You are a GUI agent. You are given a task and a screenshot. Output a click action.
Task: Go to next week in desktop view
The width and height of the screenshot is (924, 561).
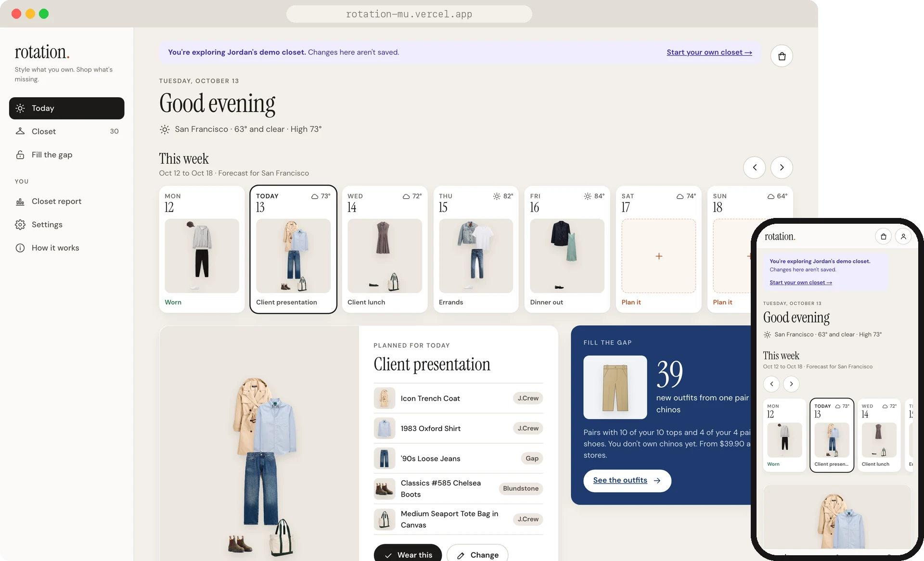tap(782, 167)
